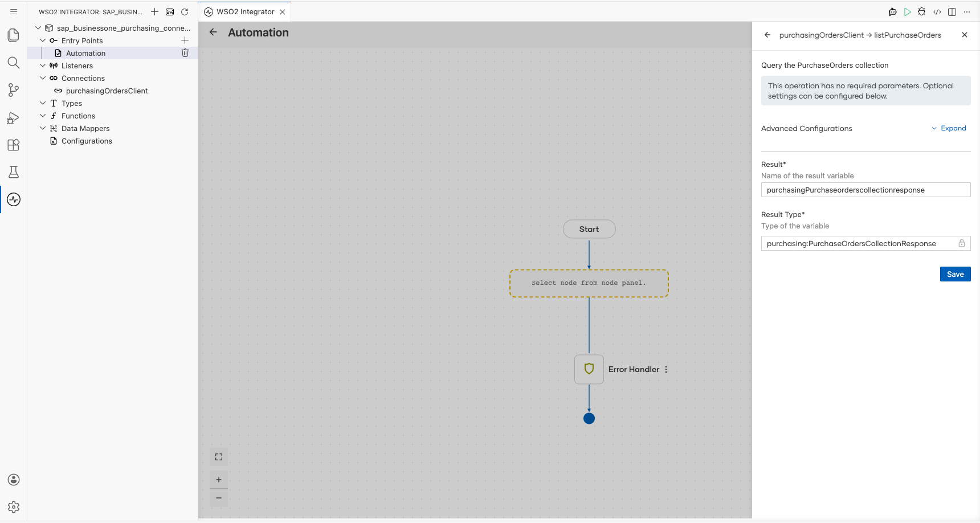Select the Functions tree label
Screen dimensions: 980x523
[78, 116]
